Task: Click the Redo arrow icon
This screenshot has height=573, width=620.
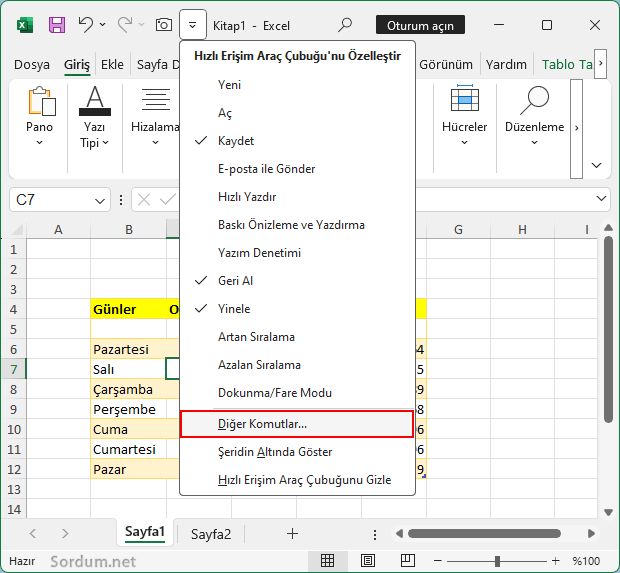Action: tap(125, 25)
